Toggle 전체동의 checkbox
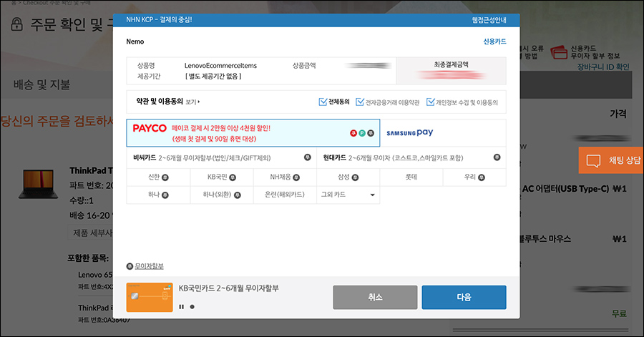Viewport: 644px width, 337px height. point(323,102)
